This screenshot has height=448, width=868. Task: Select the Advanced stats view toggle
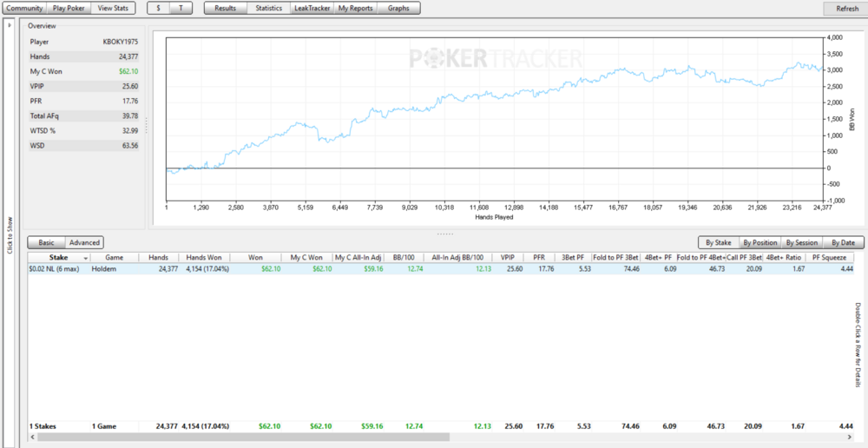pos(84,243)
